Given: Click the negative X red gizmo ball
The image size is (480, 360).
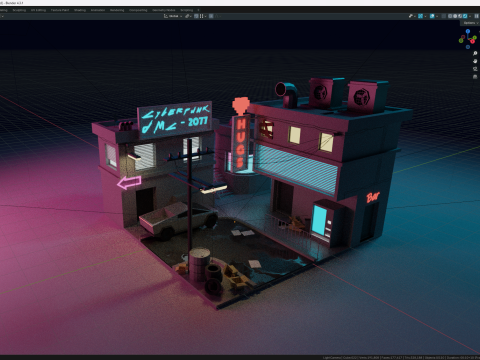Looking at the screenshot, I should (463, 37).
